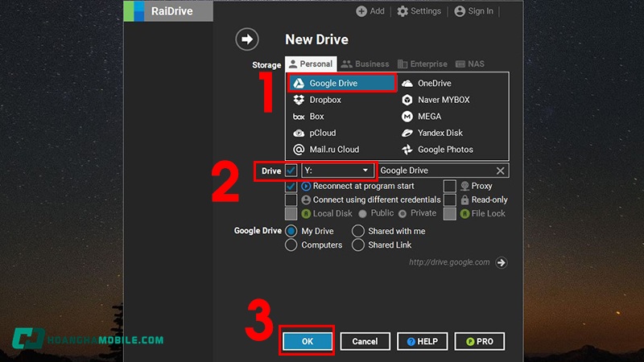The height and width of the screenshot is (362, 644).
Task: Toggle the Local Disk checkbox
Action: pyautogui.click(x=291, y=214)
